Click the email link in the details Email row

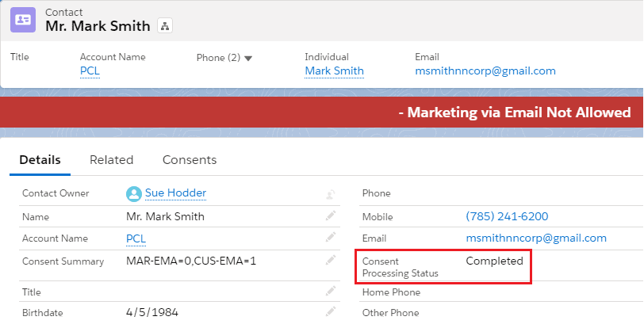[536, 238]
